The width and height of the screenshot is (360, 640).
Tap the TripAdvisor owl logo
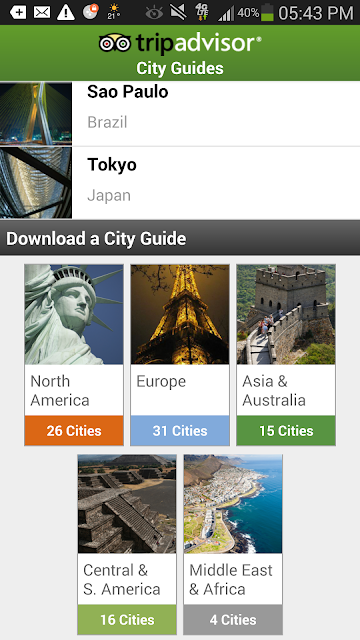point(115,42)
